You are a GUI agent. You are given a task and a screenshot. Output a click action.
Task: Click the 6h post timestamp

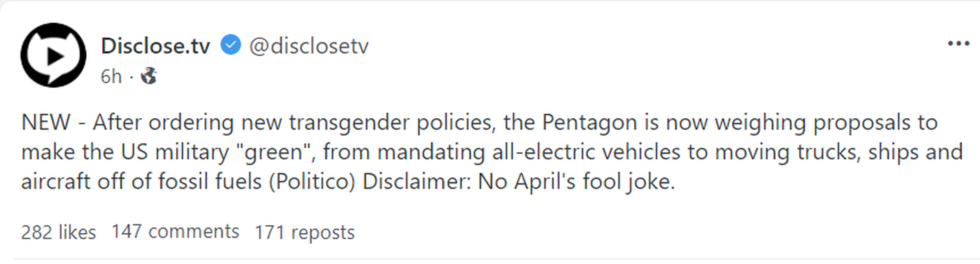[x=111, y=77]
